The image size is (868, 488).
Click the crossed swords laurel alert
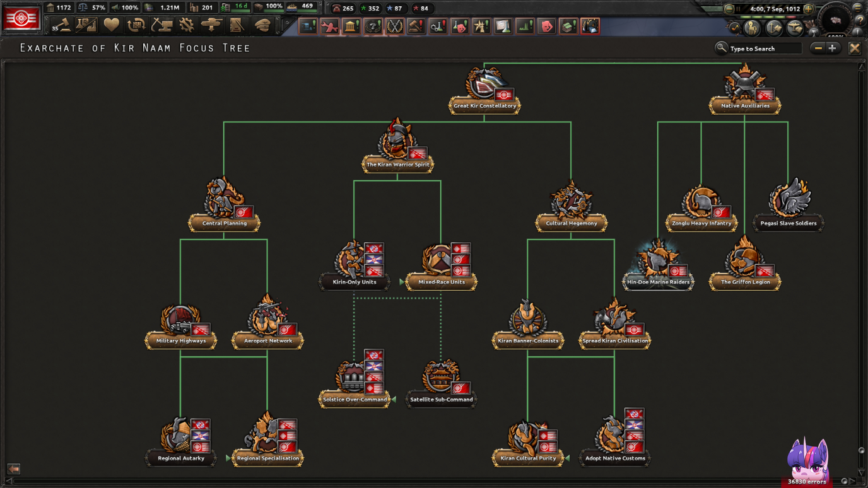coord(395,26)
